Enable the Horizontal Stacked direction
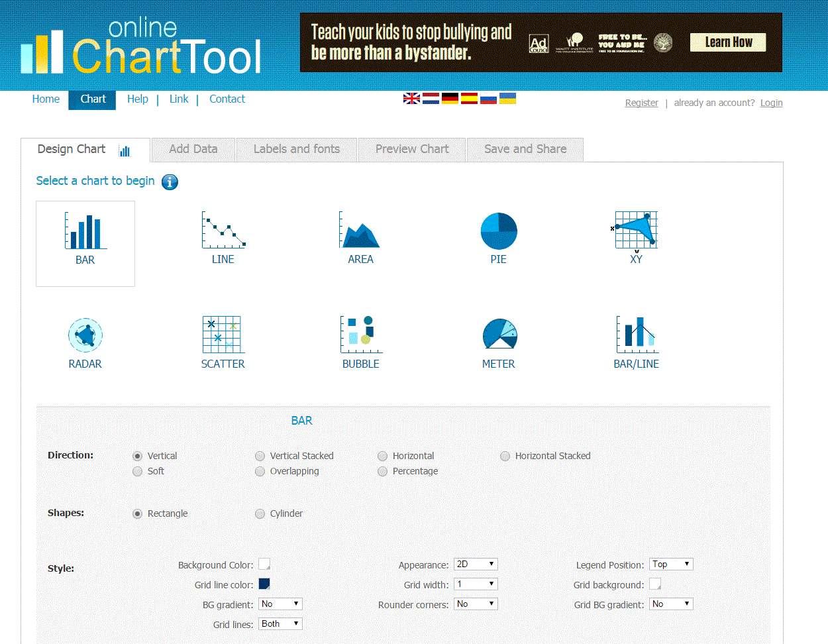 pyautogui.click(x=505, y=456)
